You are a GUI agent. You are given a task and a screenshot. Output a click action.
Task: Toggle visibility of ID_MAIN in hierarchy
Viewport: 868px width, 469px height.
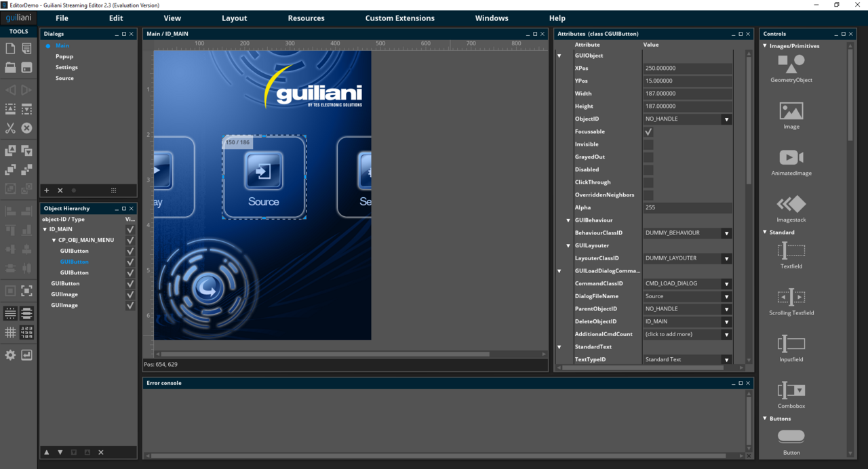[x=130, y=229]
